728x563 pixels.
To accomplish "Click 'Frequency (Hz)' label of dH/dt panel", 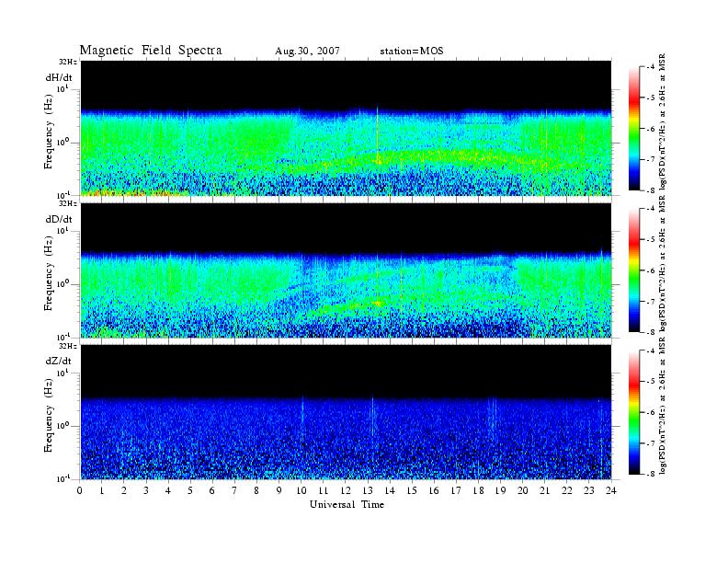I will (49, 132).
